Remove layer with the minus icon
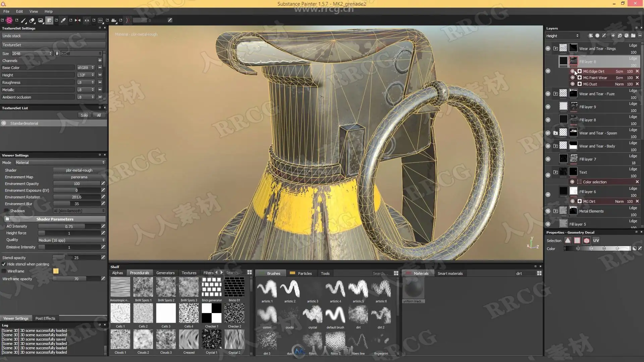Image resolution: width=644 pixels, height=362 pixels. point(640,36)
